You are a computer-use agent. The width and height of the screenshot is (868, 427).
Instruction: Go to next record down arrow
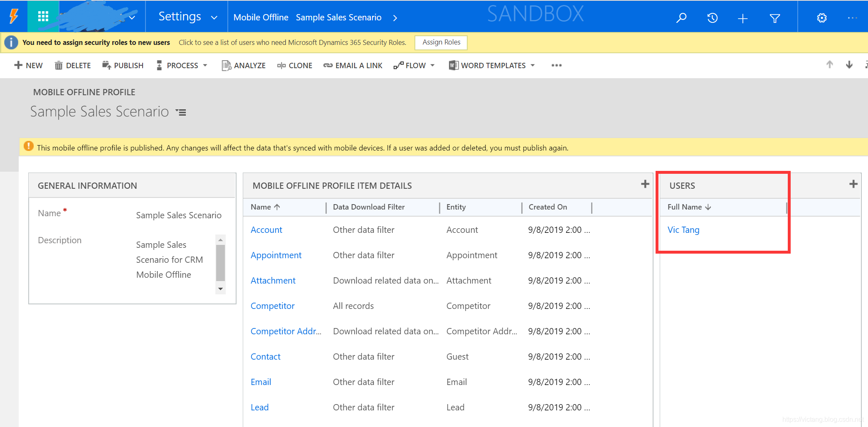point(849,64)
